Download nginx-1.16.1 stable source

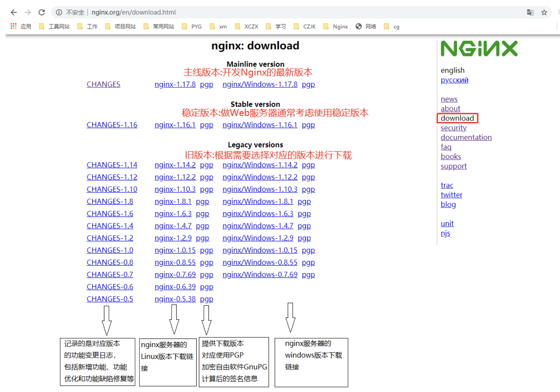tap(175, 125)
